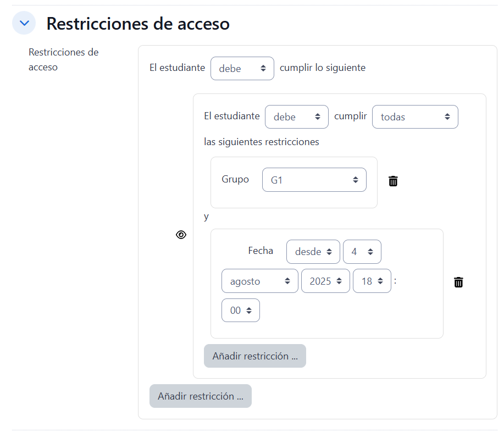Select the month dropdown showing agosto
504x432 pixels.
[259, 281]
